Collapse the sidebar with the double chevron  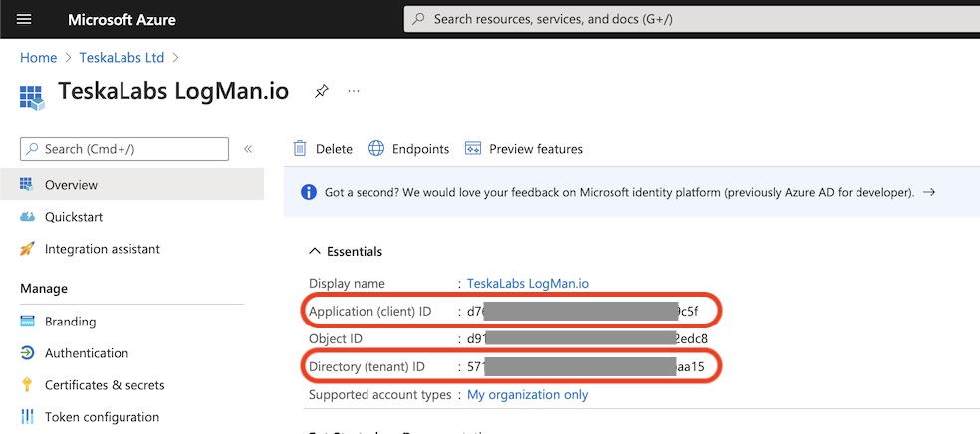click(248, 149)
